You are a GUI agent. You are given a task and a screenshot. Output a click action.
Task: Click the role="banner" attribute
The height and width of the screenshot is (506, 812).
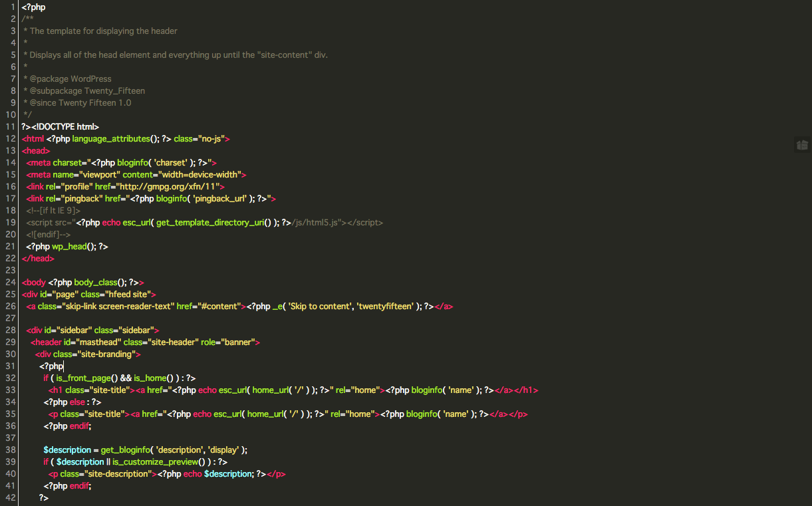(x=228, y=342)
